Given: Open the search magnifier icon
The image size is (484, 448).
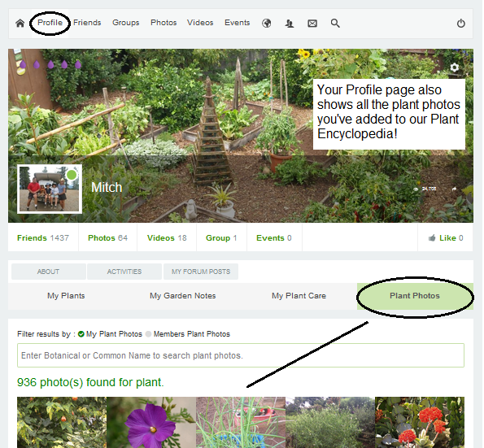Looking at the screenshot, I should (335, 24).
